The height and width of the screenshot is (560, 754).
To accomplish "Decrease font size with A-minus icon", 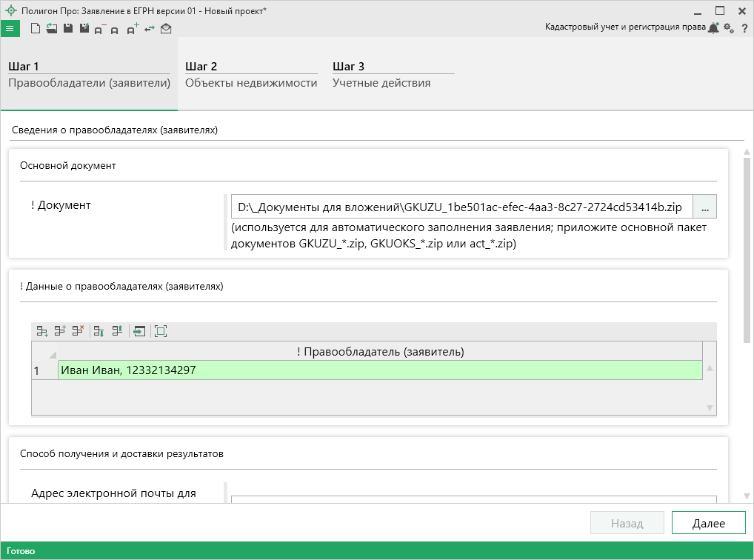I will pyautogui.click(x=99, y=29).
